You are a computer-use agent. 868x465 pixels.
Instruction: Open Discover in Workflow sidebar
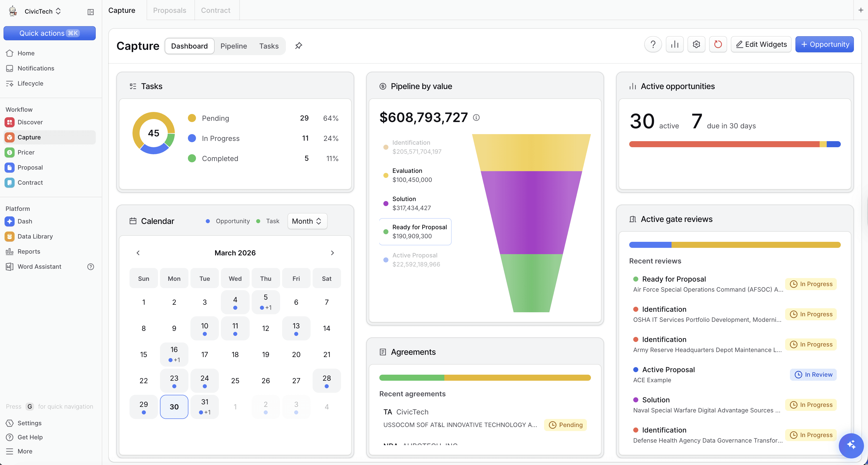click(x=30, y=122)
